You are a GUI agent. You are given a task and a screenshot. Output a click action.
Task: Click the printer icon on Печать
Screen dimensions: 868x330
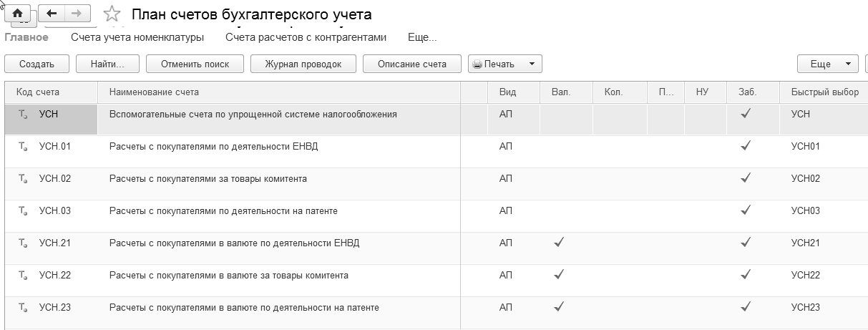click(477, 64)
